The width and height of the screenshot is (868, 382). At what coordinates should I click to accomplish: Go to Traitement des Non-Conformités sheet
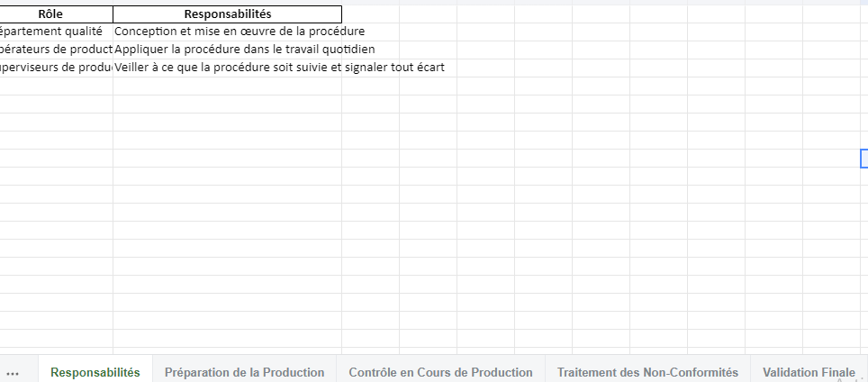(x=647, y=372)
